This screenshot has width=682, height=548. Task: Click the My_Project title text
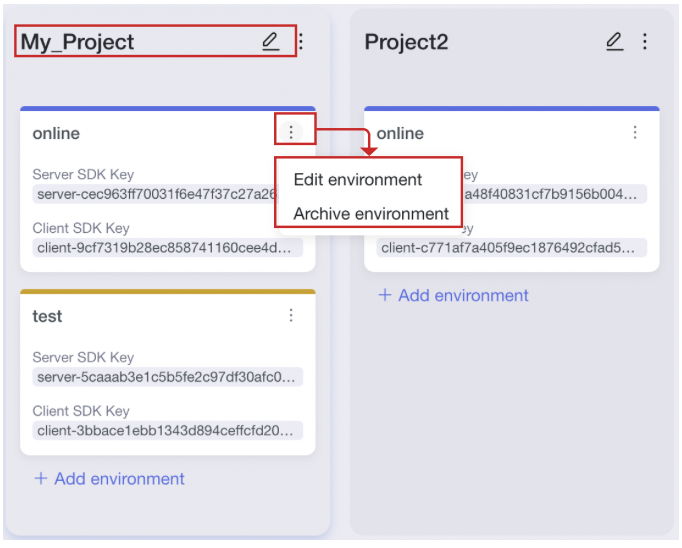click(x=78, y=42)
